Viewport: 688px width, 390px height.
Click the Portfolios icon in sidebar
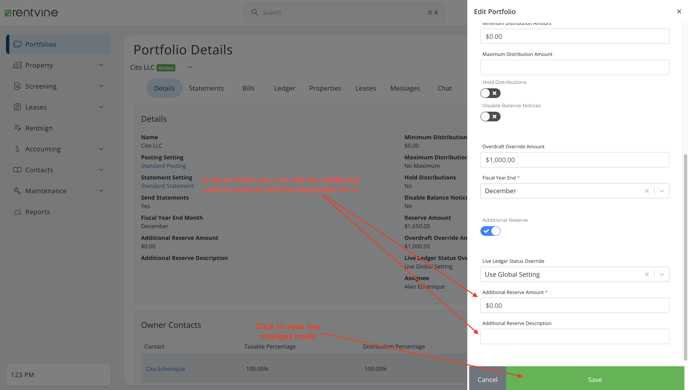tap(17, 44)
